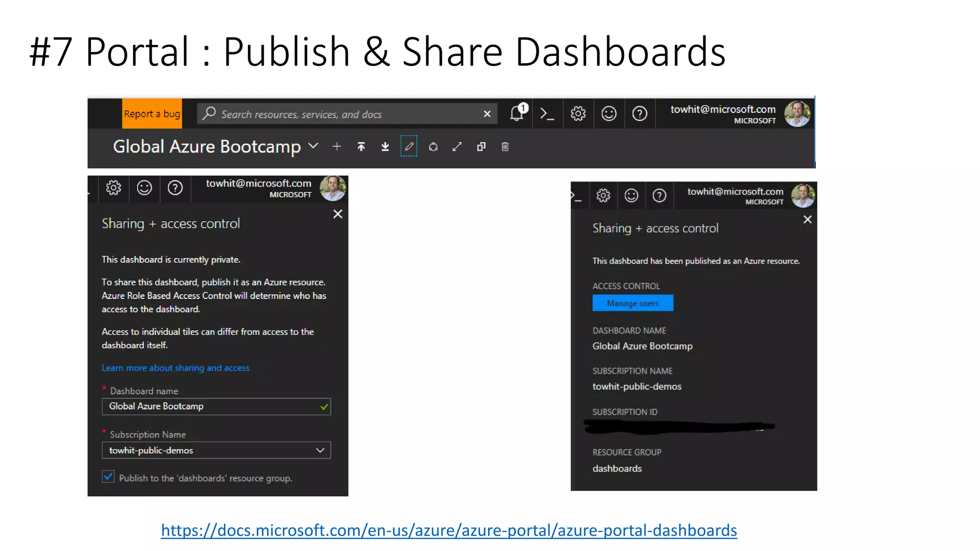Open notifications bell in top portal bar
Viewport: 980px width, 551px height.
click(x=517, y=113)
